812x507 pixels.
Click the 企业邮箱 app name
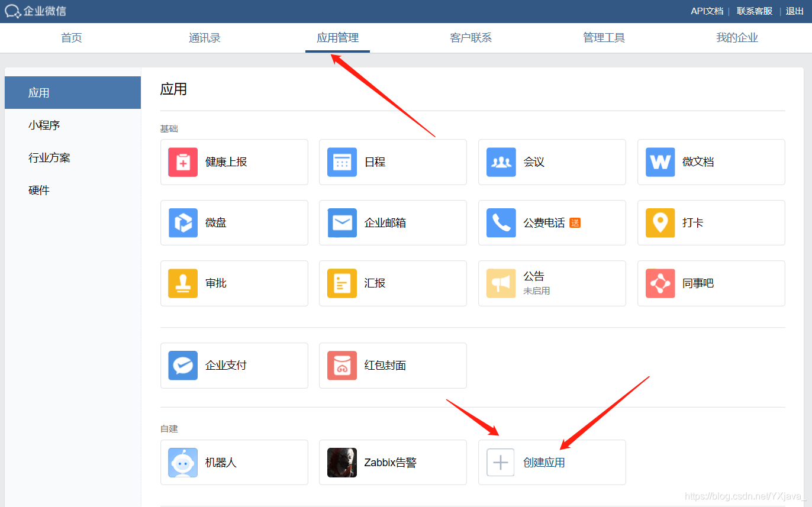[x=385, y=223]
